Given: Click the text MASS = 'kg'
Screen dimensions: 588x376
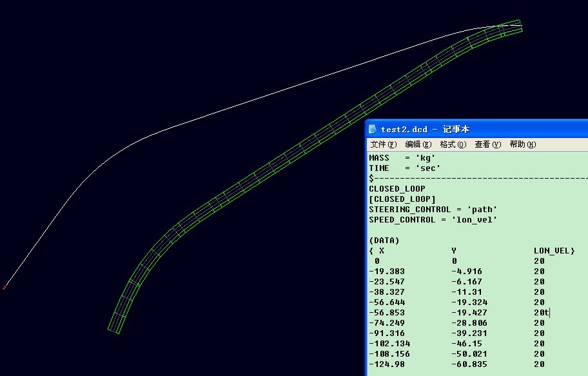Looking at the screenshot, I should (x=402, y=158).
